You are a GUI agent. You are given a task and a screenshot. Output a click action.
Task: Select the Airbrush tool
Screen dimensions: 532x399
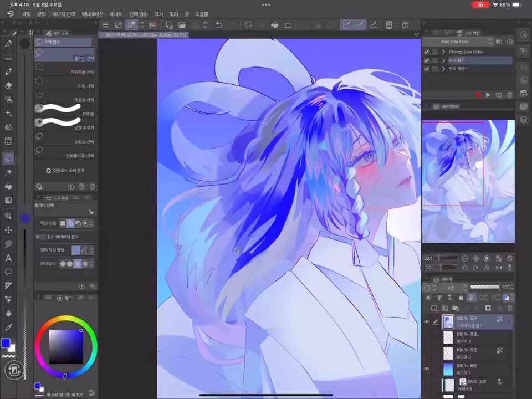[x=8, y=99]
